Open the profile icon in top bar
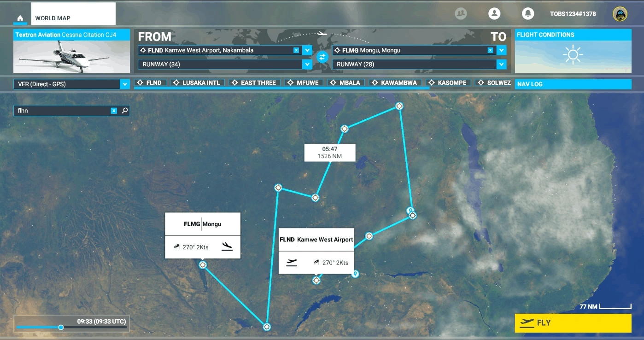 (494, 13)
